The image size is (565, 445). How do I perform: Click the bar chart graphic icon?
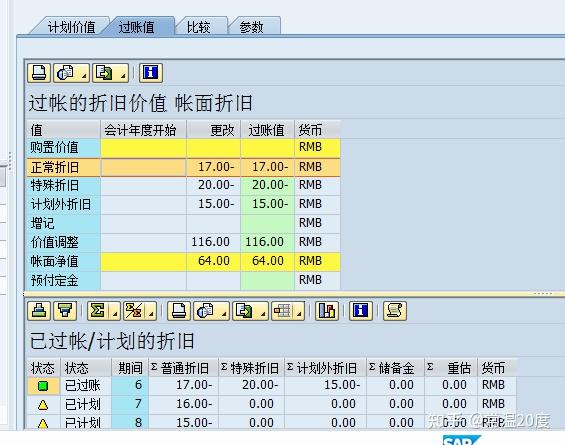pos(327,311)
